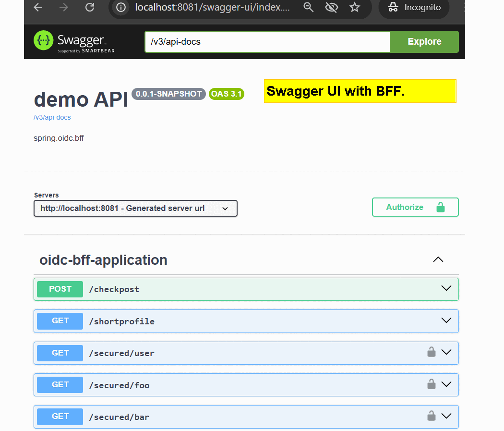Click the /secured/user path text
The image size is (504, 431).
(x=122, y=353)
